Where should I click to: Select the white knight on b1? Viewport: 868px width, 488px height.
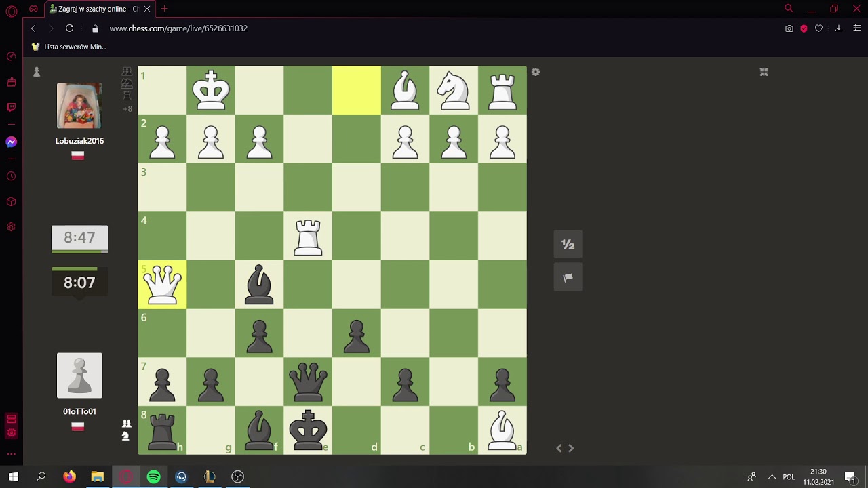[454, 90]
